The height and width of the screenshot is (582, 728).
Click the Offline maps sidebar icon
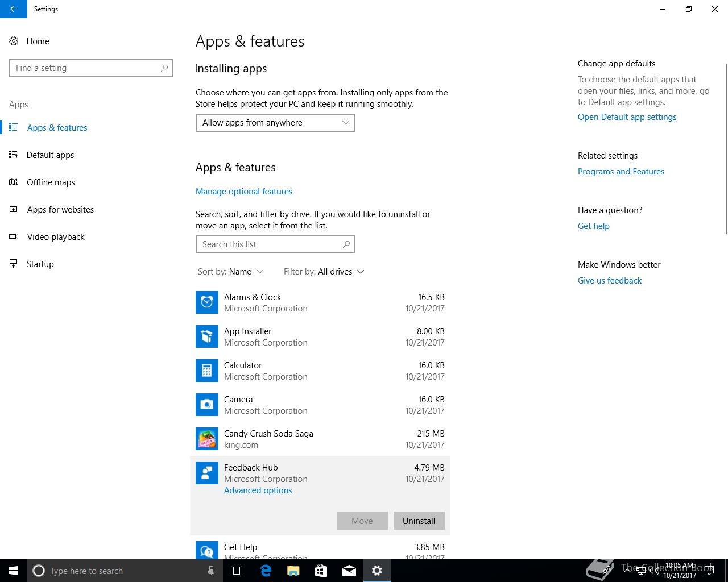click(14, 182)
